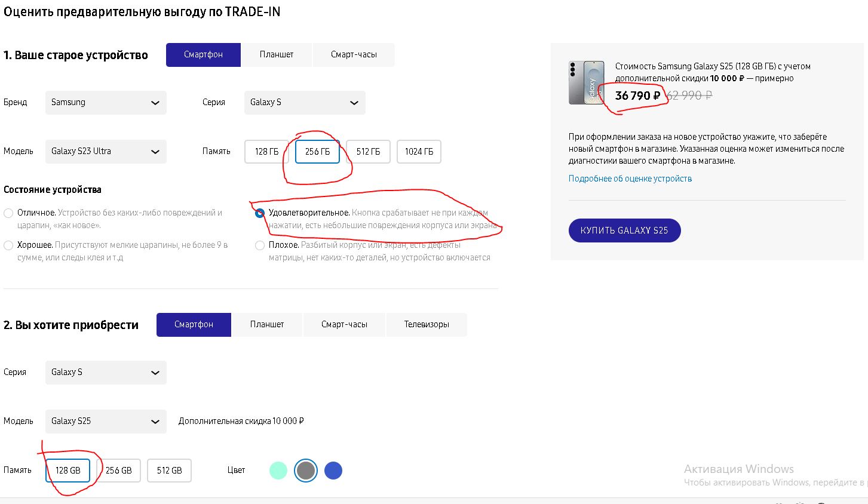This screenshot has height=504, width=868.
Task: Click the heading 2. Вы хотите приобрести
Action: tap(71, 325)
